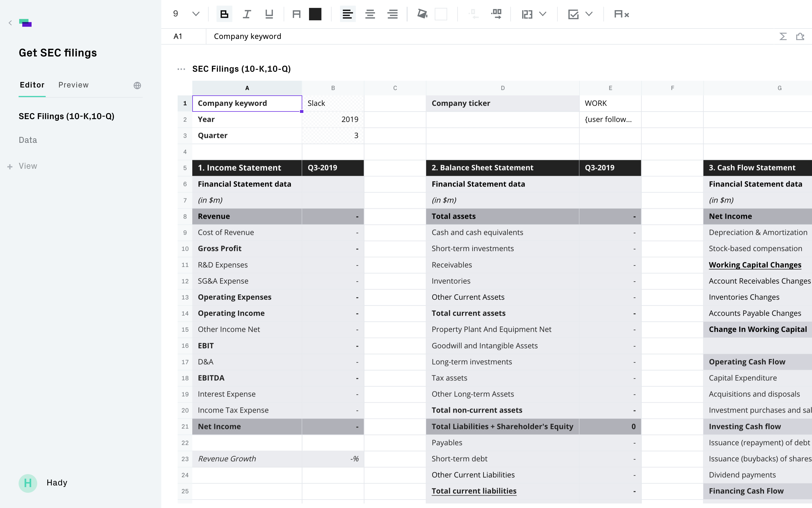Select the Total assets cell
Image resolution: width=812 pixels, height=508 pixels.
click(503, 216)
